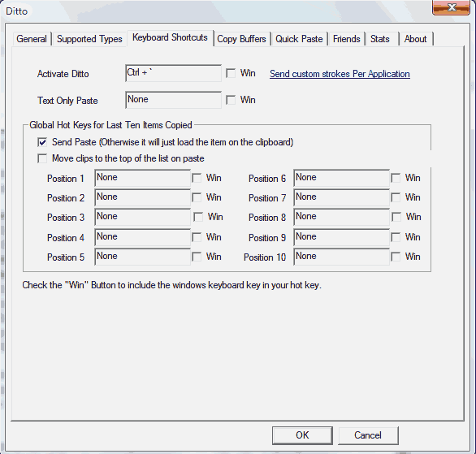Click the Position 5 hotkey field
This screenshot has height=454, width=476.
pyautogui.click(x=142, y=257)
